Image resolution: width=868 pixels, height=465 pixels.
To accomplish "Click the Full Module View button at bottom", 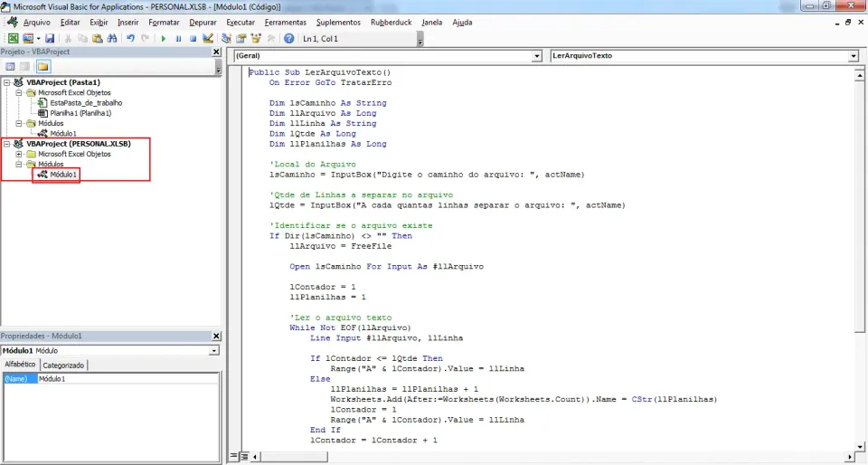I will pyautogui.click(x=244, y=457).
